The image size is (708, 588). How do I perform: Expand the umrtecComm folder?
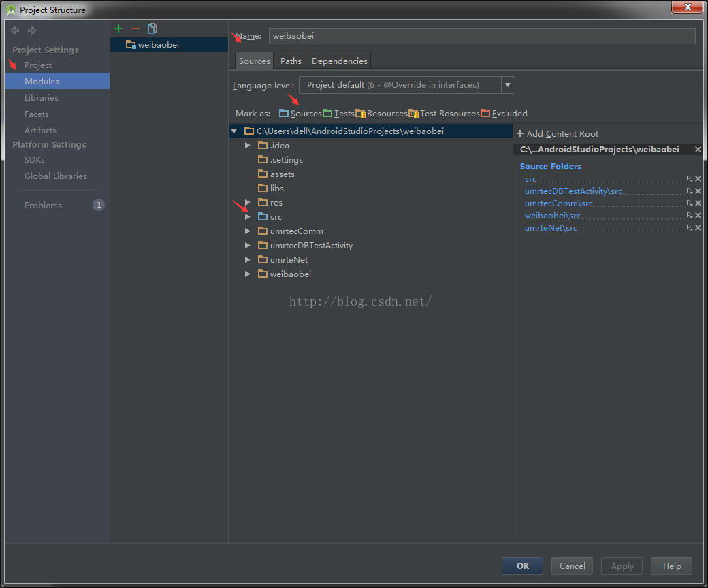point(247,231)
